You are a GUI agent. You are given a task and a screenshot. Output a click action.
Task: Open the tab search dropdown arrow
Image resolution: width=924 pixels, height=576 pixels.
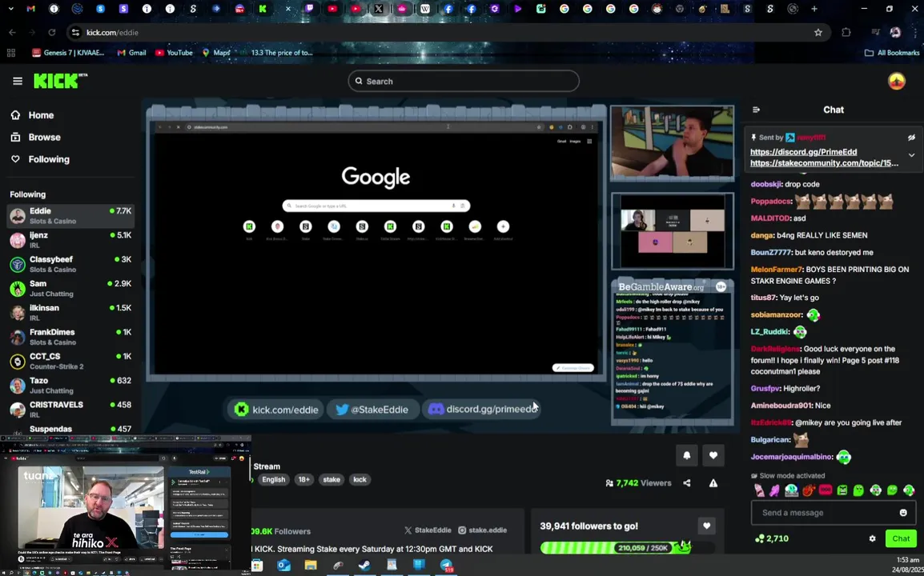[x=10, y=9]
